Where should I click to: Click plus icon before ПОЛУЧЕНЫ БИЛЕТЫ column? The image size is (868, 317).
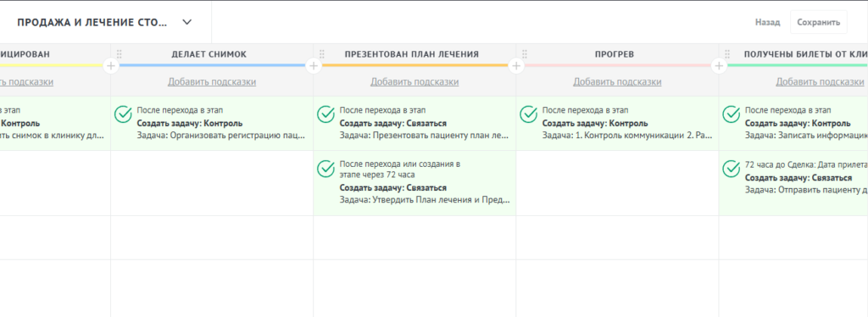[x=719, y=66]
